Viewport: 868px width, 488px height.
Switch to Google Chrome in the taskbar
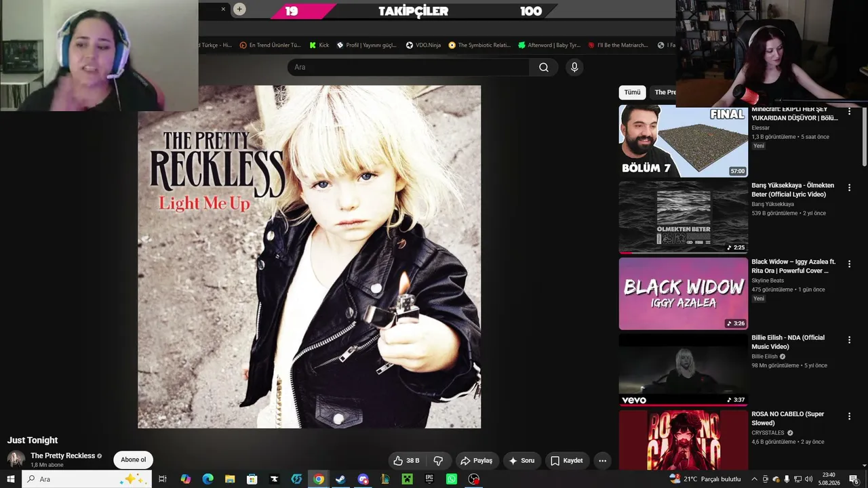[318, 479]
